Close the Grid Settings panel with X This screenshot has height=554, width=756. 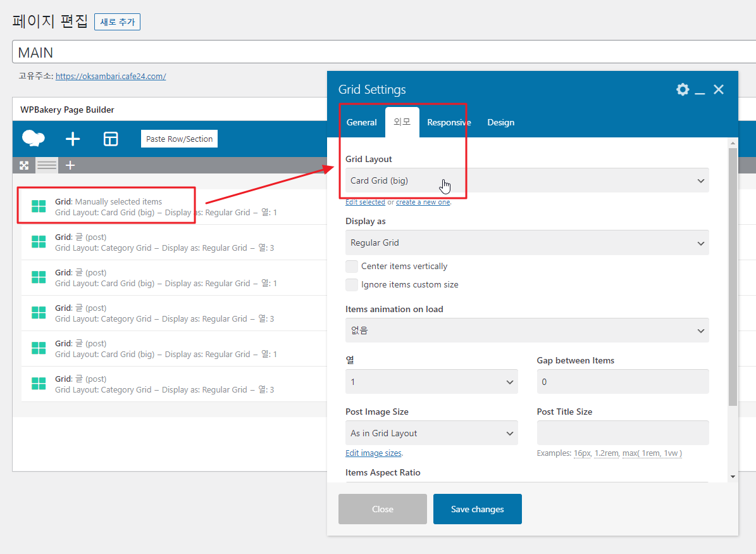point(719,89)
